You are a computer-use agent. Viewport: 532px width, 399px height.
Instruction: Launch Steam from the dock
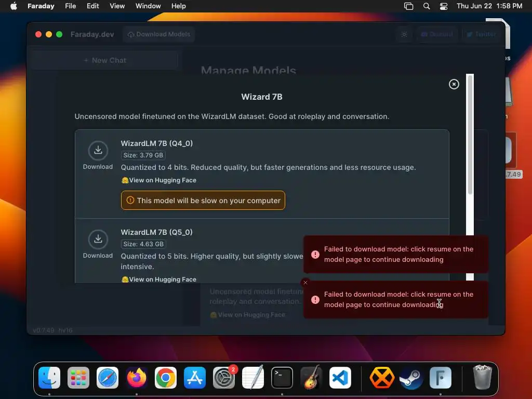coord(411,378)
